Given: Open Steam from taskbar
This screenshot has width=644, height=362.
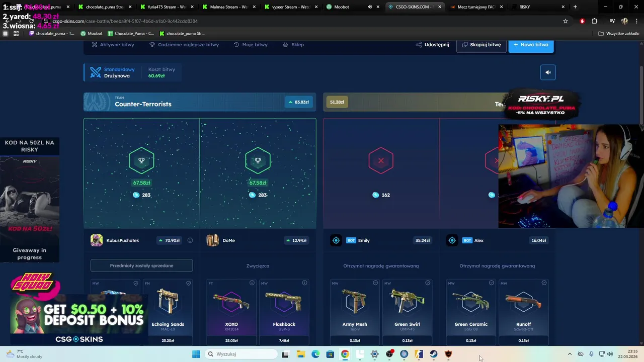Looking at the screenshot, I should tap(434, 354).
